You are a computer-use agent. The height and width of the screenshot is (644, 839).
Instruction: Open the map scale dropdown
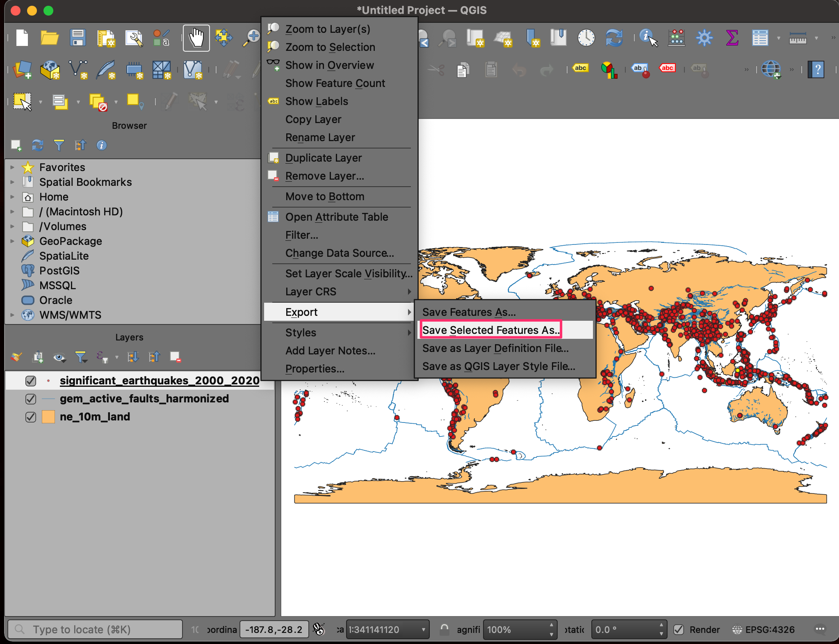pos(423,630)
